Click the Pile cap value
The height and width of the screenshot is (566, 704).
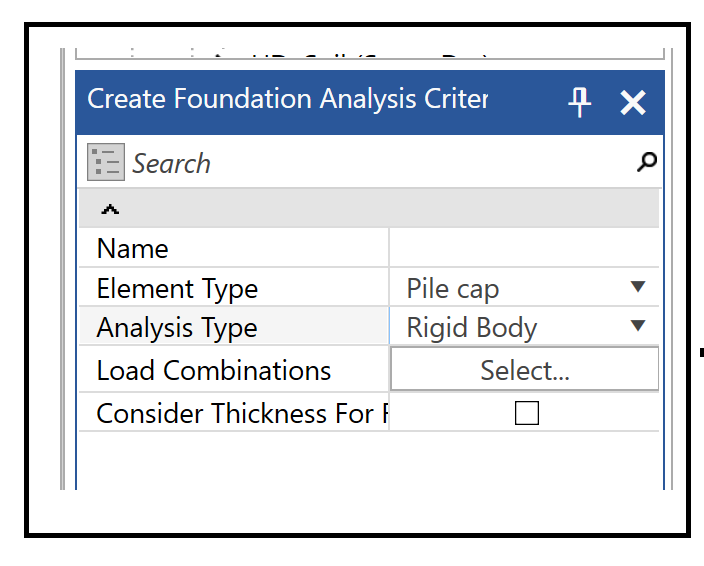[453, 289]
